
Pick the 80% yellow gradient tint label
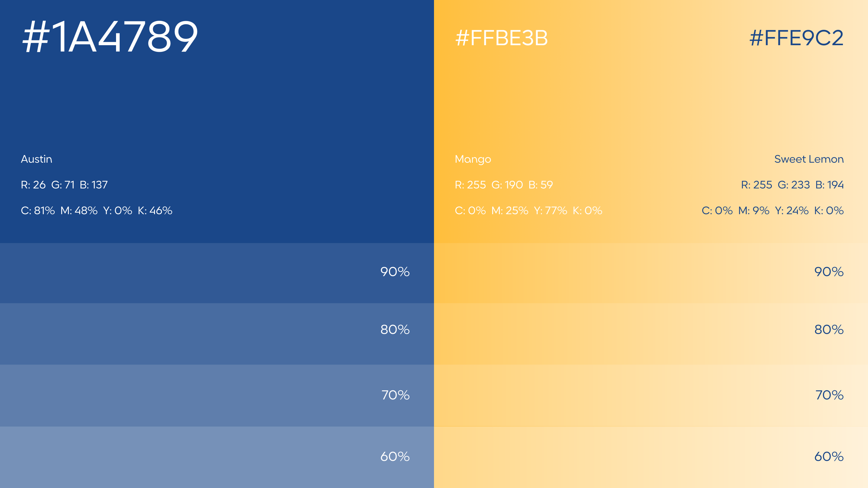pyautogui.click(x=829, y=329)
